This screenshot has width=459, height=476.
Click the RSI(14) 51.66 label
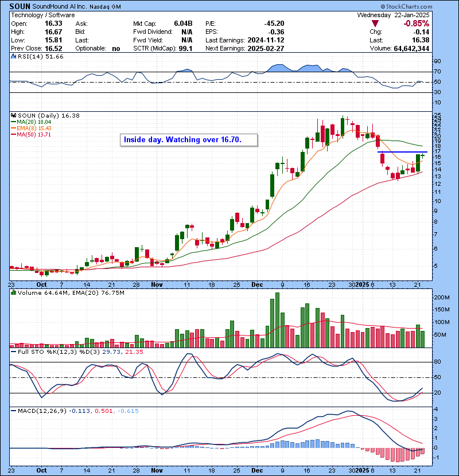[x=40, y=56]
